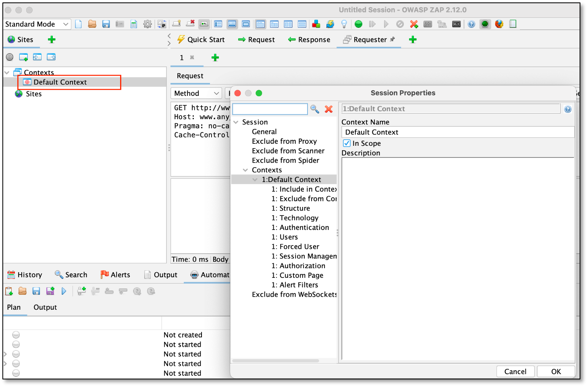Click the green break-on-all-requests circle
The height and width of the screenshot is (387, 588).
(x=358, y=24)
